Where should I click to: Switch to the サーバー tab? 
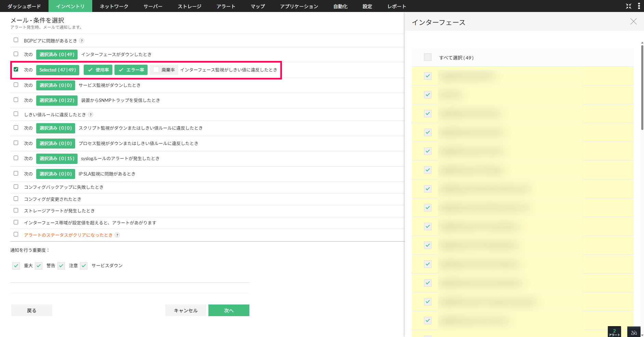(153, 6)
